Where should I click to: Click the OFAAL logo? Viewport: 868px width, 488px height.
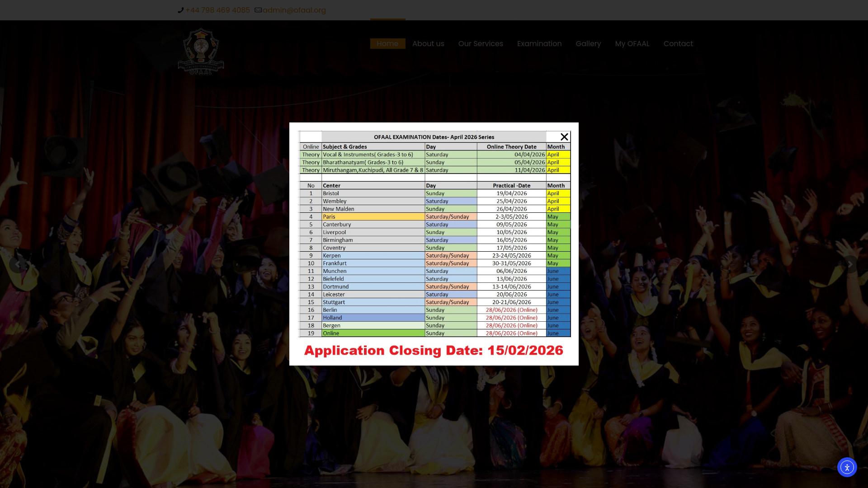(x=201, y=52)
